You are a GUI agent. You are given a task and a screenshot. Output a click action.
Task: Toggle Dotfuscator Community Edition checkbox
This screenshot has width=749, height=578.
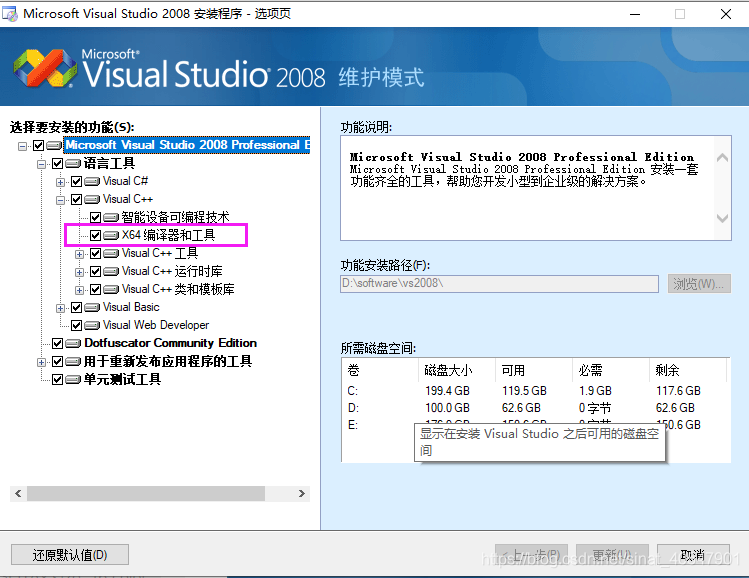pos(57,343)
